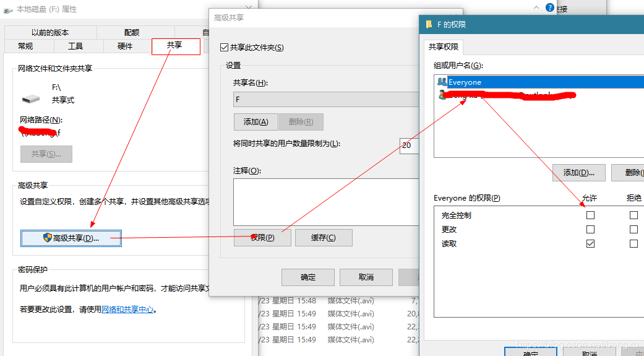Click the 共享名 field containing F
The image size is (644, 356).
326,100
